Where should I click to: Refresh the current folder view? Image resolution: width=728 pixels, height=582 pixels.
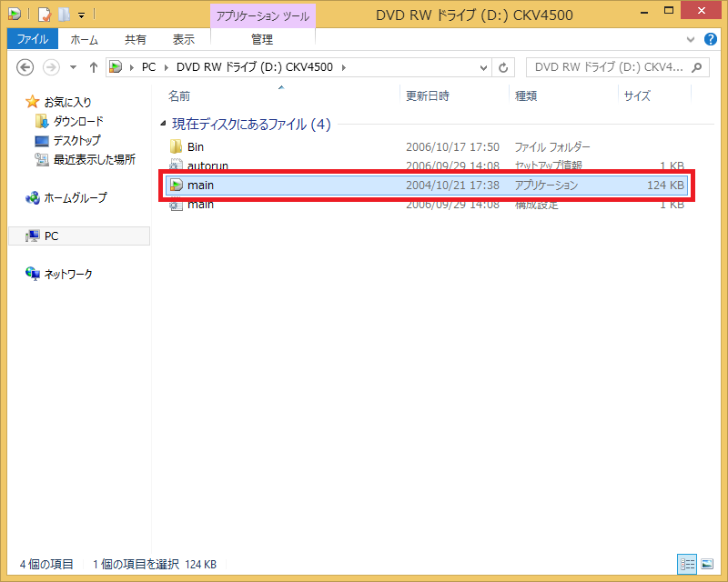pos(504,67)
